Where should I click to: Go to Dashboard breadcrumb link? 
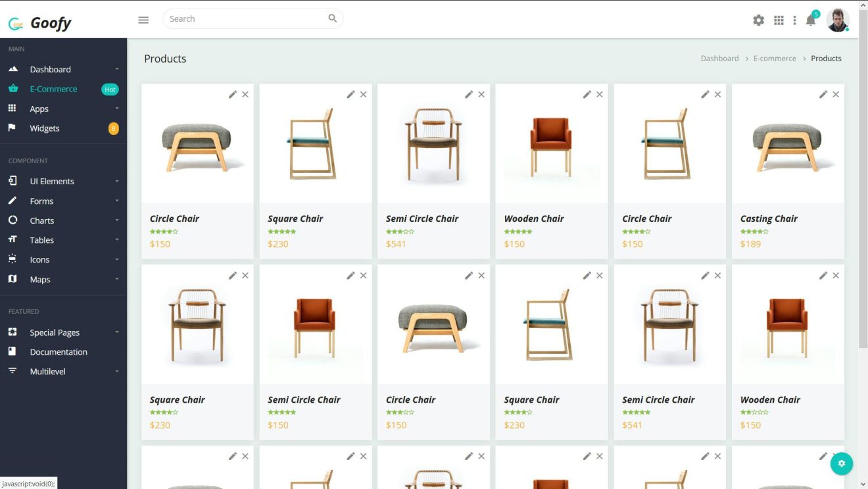click(719, 59)
